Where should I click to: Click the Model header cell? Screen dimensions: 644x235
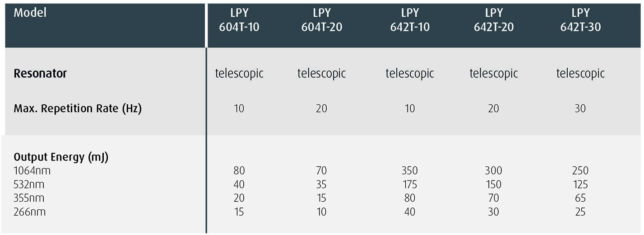[x=30, y=13]
